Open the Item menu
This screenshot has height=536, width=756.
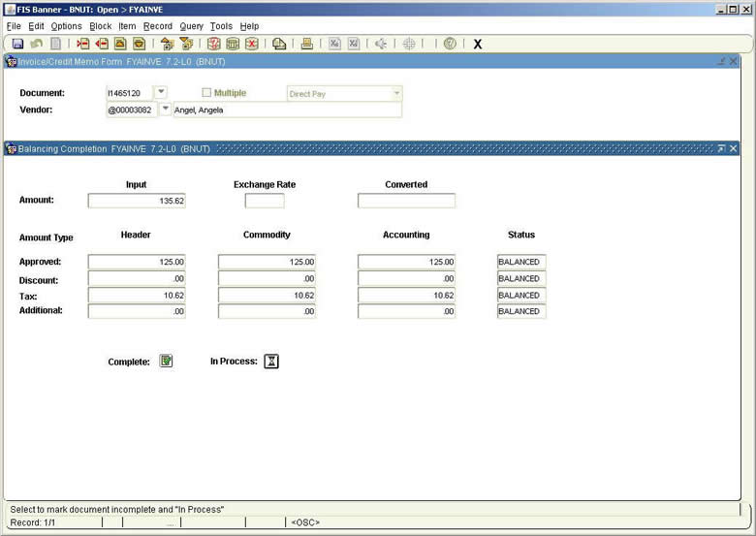(x=127, y=26)
